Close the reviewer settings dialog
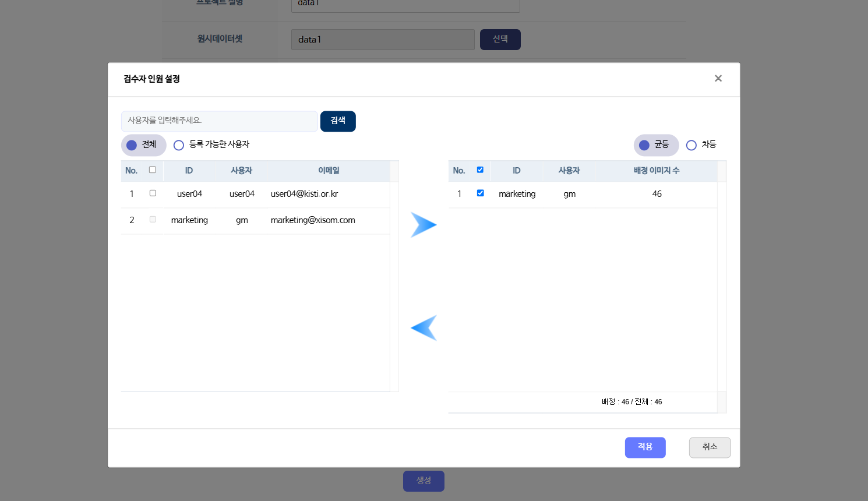 click(x=718, y=79)
